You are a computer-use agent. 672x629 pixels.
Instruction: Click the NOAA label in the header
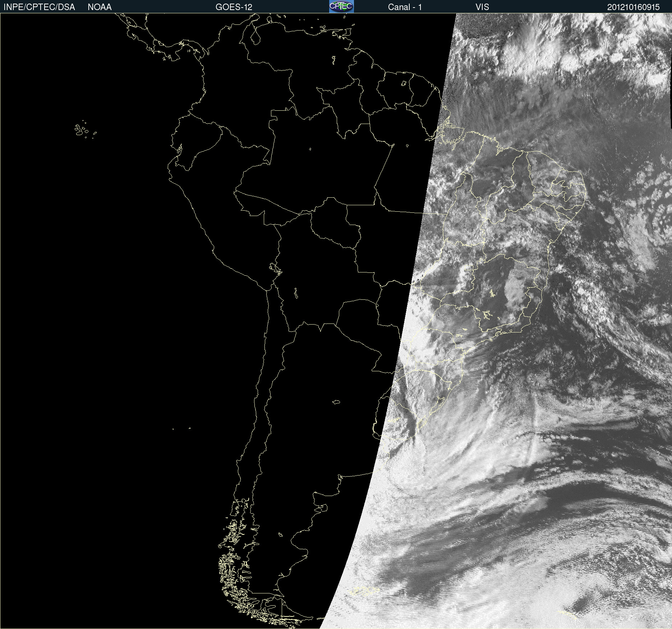100,7
